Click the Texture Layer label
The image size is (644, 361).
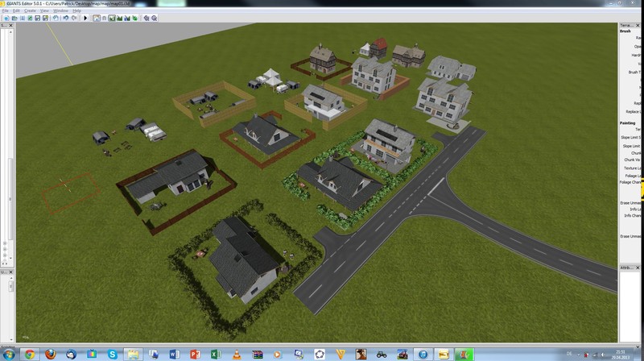pyautogui.click(x=632, y=168)
